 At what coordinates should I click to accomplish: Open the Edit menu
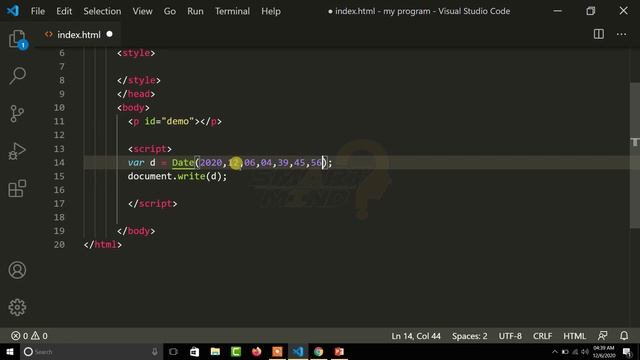pyautogui.click(x=64, y=11)
